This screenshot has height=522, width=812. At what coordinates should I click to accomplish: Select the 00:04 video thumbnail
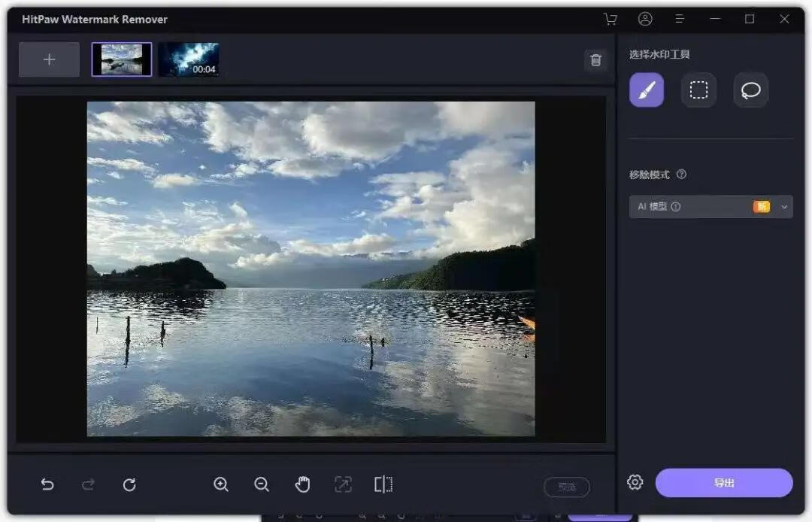(189, 59)
